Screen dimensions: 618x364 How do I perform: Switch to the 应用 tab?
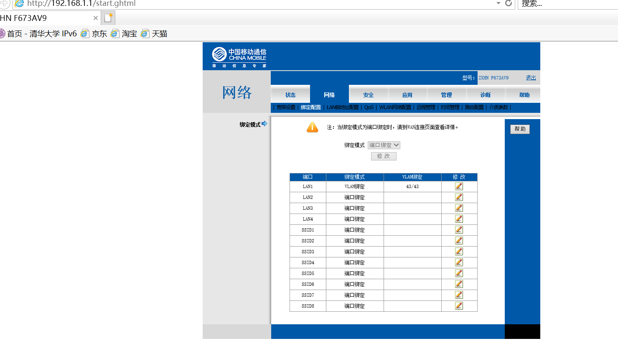407,95
